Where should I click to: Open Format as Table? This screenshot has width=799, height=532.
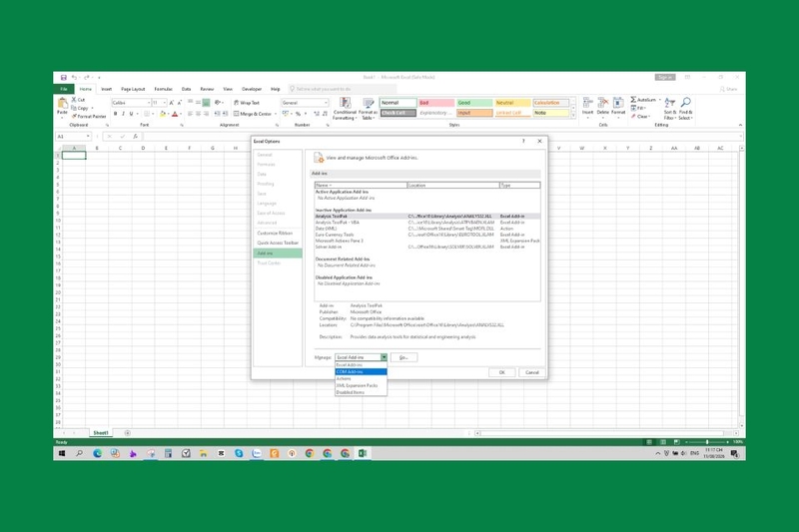(368, 109)
